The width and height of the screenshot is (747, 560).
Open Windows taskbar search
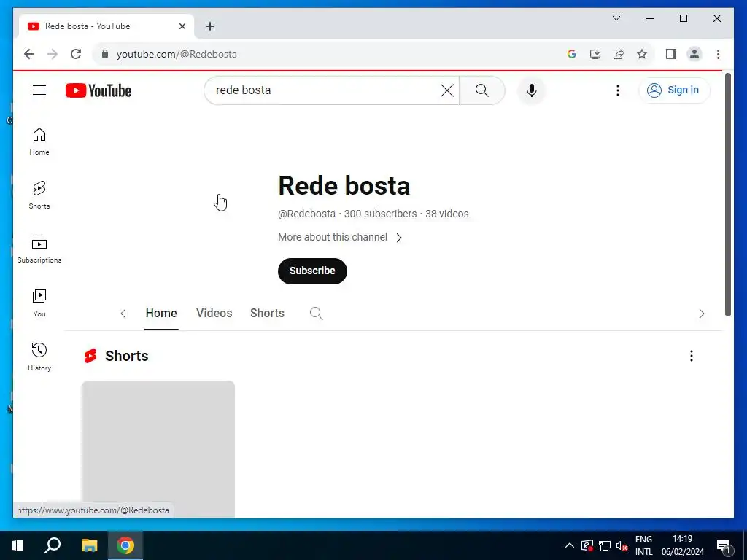53,545
